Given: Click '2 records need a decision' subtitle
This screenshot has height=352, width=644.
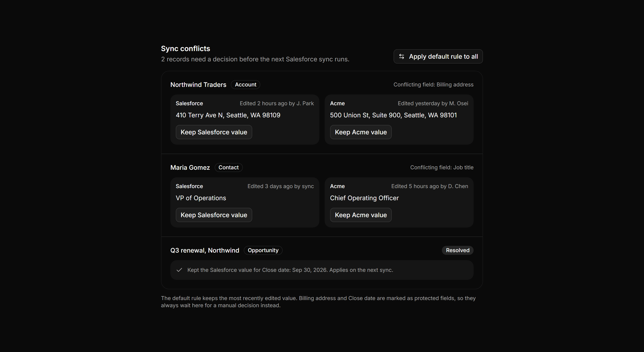Looking at the screenshot, I should coord(255,59).
